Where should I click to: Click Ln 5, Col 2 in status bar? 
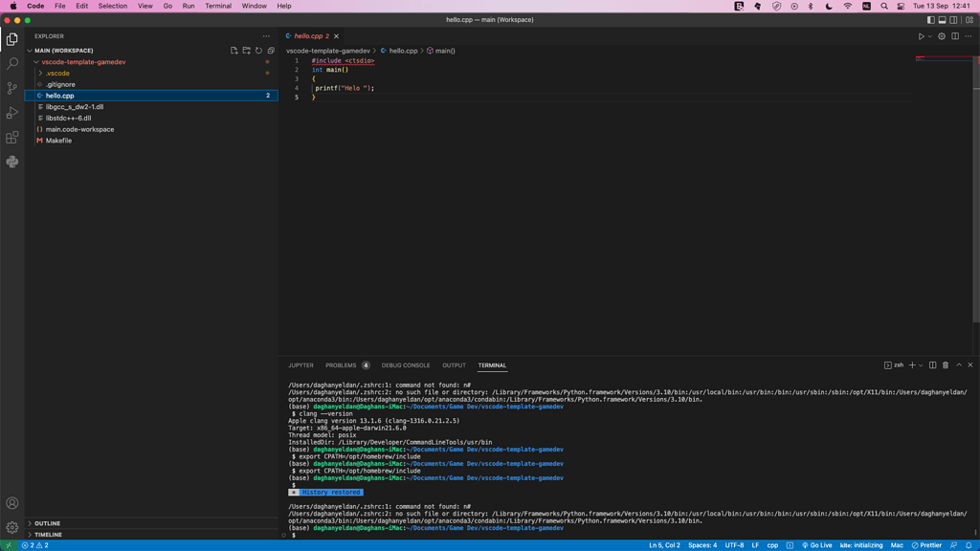click(x=664, y=545)
